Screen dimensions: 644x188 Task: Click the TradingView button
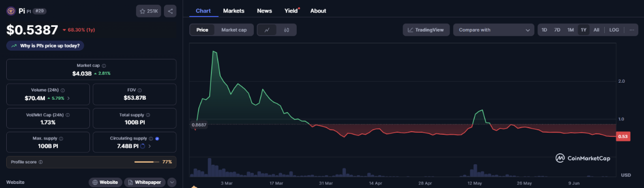tap(426, 30)
